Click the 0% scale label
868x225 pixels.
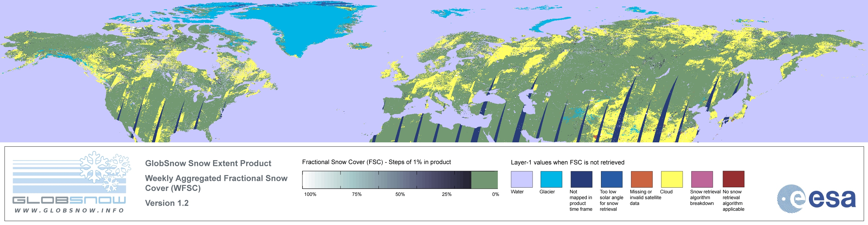point(495,194)
